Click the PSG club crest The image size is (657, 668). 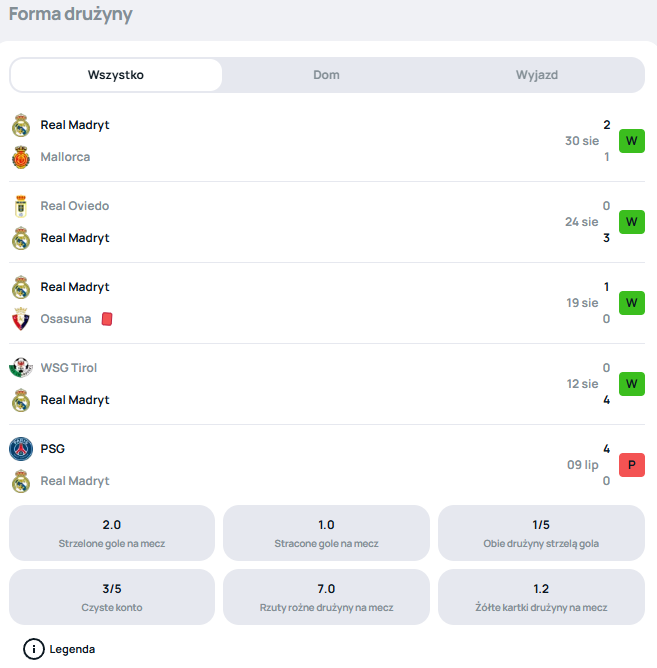pyautogui.click(x=21, y=449)
